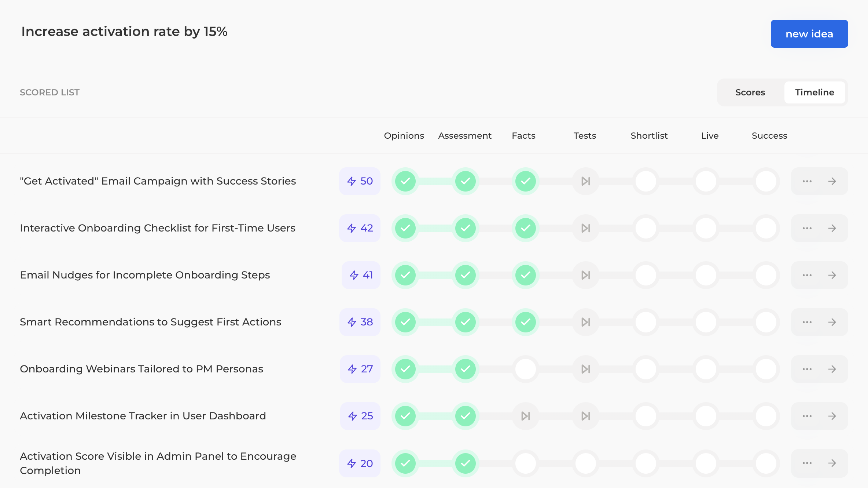This screenshot has height=488, width=868.
Task: Click lightning score 50 badge
Action: [x=360, y=181]
